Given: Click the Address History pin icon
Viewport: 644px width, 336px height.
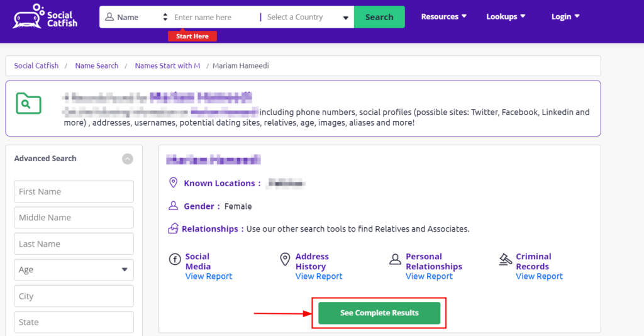Looking at the screenshot, I should 285,259.
